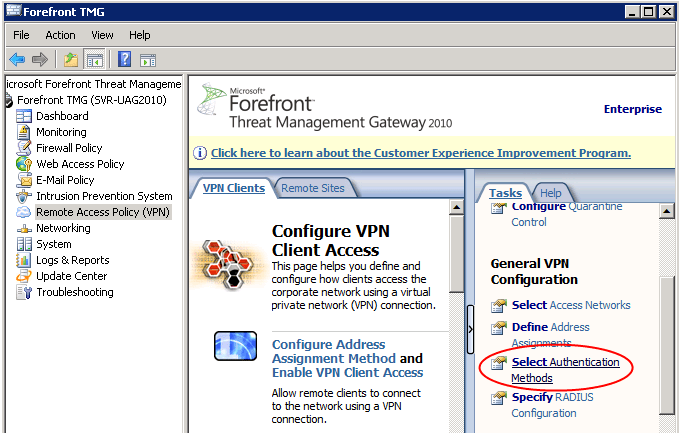The height and width of the screenshot is (433, 679).
Task: Click scroll up arrow in VPN Clients pane
Action: 456,207
